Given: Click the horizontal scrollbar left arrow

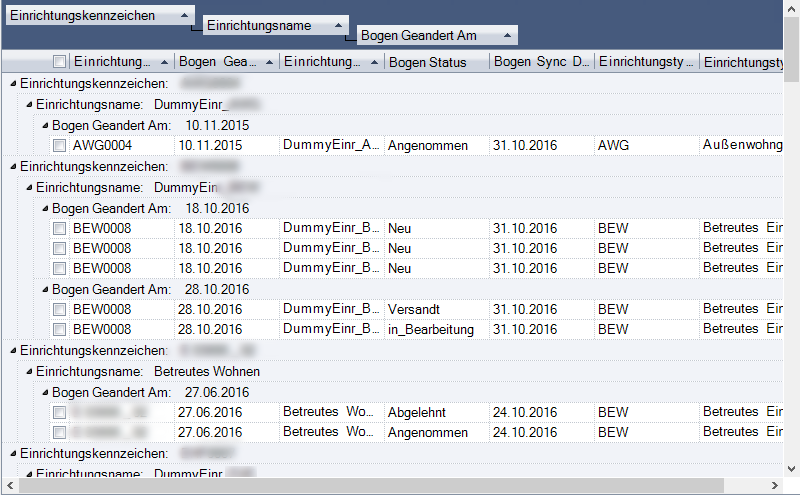Looking at the screenshot, I should tap(9, 486).
